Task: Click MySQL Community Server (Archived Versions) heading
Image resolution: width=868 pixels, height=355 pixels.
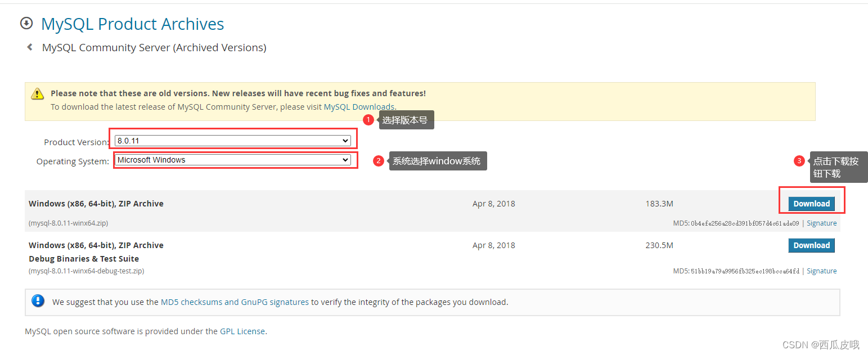Action: point(154,47)
